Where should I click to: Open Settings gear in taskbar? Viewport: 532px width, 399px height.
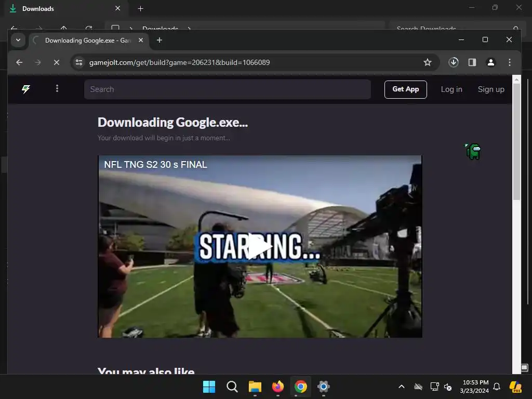pyautogui.click(x=323, y=387)
